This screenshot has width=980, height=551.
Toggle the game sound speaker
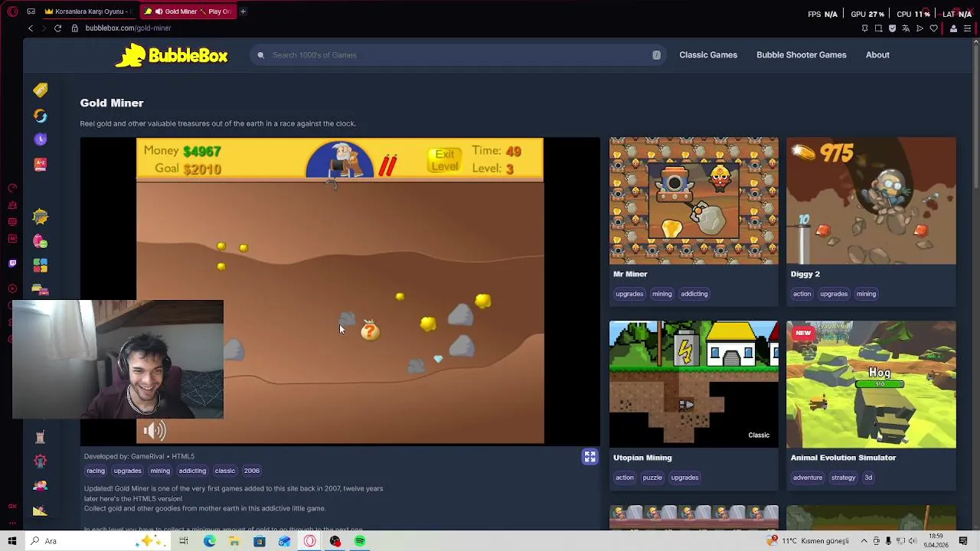[154, 431]
